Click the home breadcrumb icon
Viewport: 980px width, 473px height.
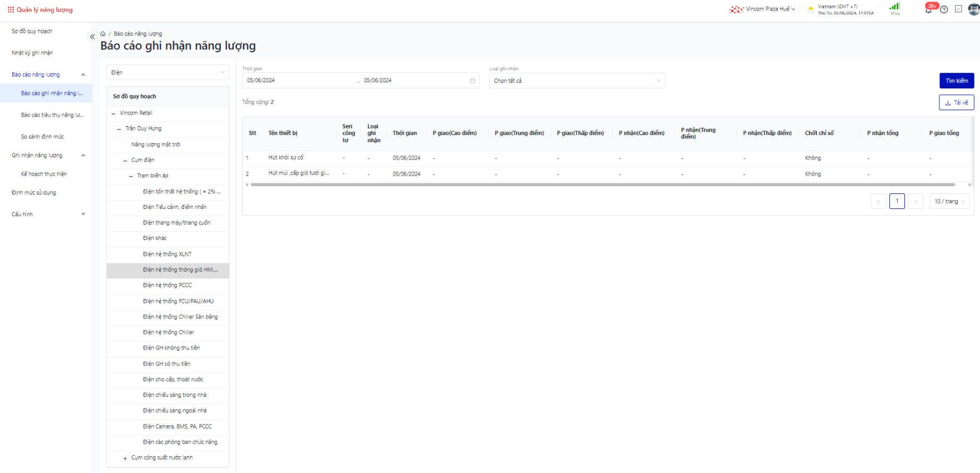click(x=103, y=34)
